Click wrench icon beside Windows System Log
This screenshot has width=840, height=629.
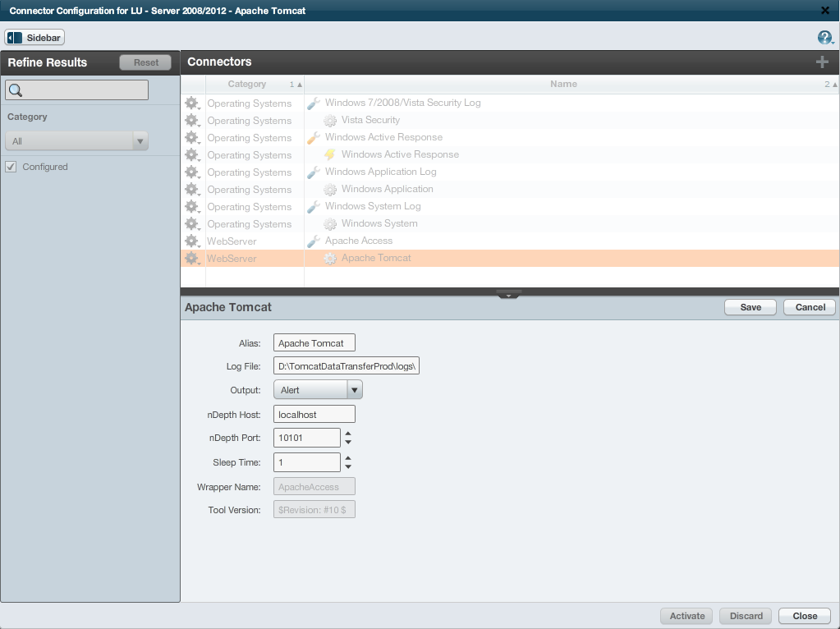[314, 206]
